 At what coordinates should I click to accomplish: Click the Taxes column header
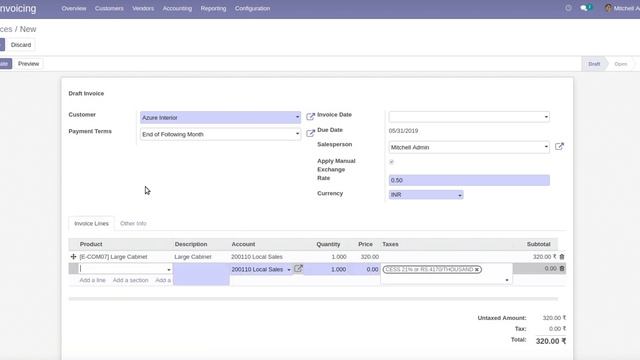(x=390, y=244)
